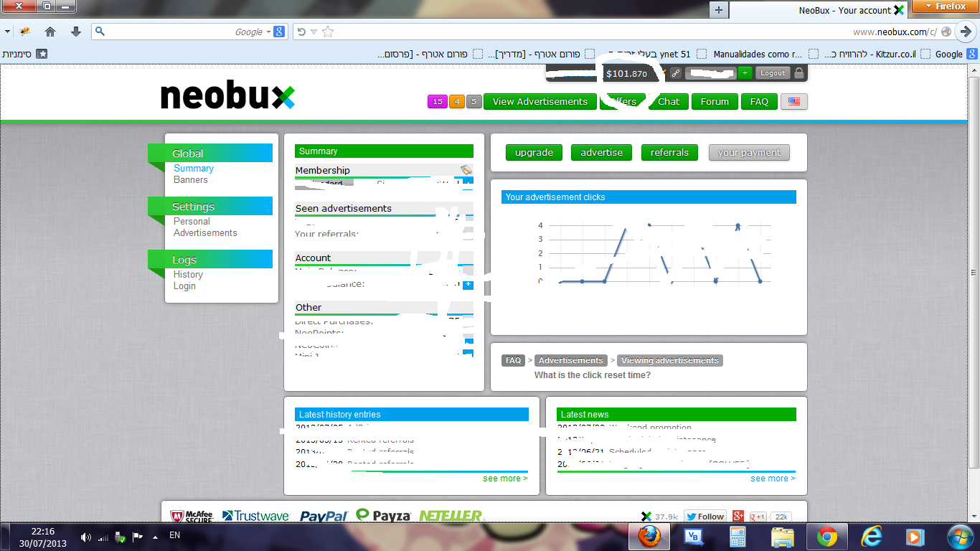Open the Trustwave badge

point(255,516)
